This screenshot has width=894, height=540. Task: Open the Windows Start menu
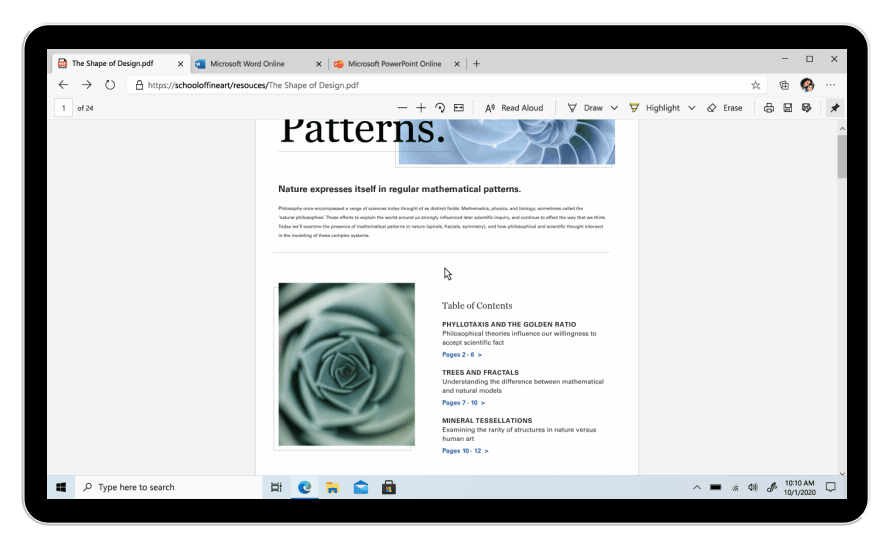tap(61, 487)
